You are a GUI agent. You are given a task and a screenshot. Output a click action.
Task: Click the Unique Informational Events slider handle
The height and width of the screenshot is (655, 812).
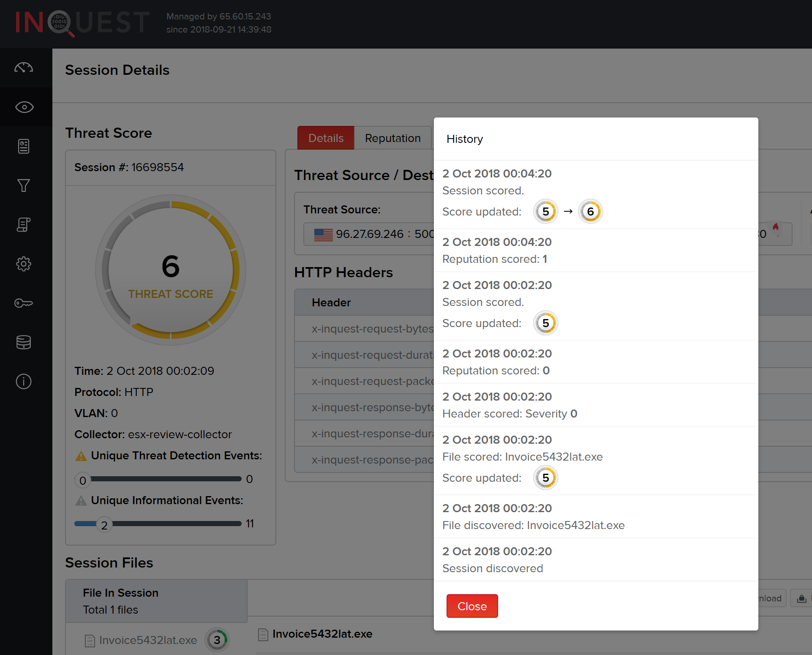(104, 524)
